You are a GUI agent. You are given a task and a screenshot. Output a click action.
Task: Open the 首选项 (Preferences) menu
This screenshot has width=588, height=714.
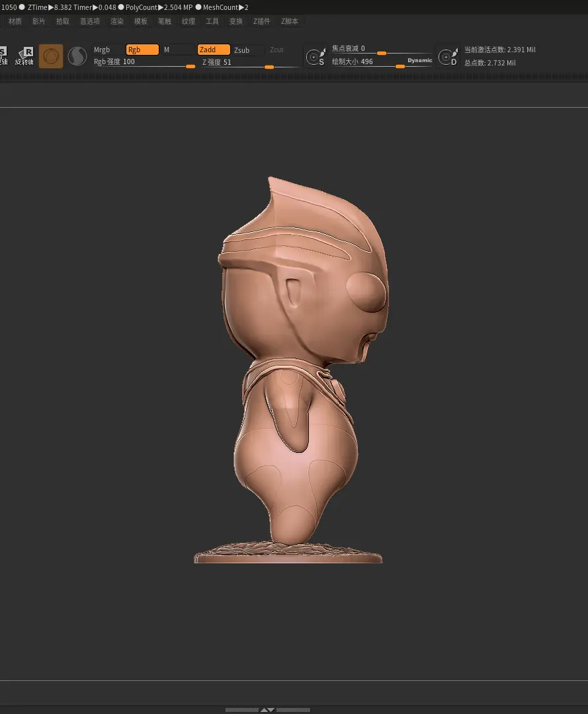coord(90,21)
